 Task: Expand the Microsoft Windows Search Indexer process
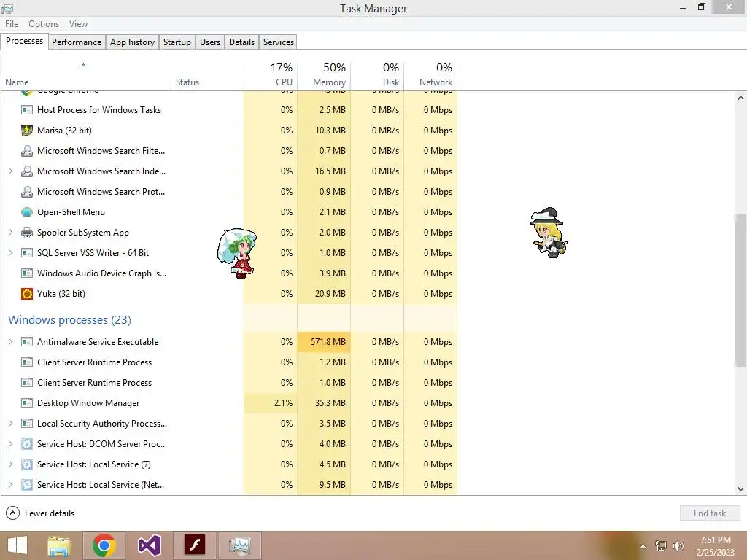pyautogui.click(x=10, y=171)
